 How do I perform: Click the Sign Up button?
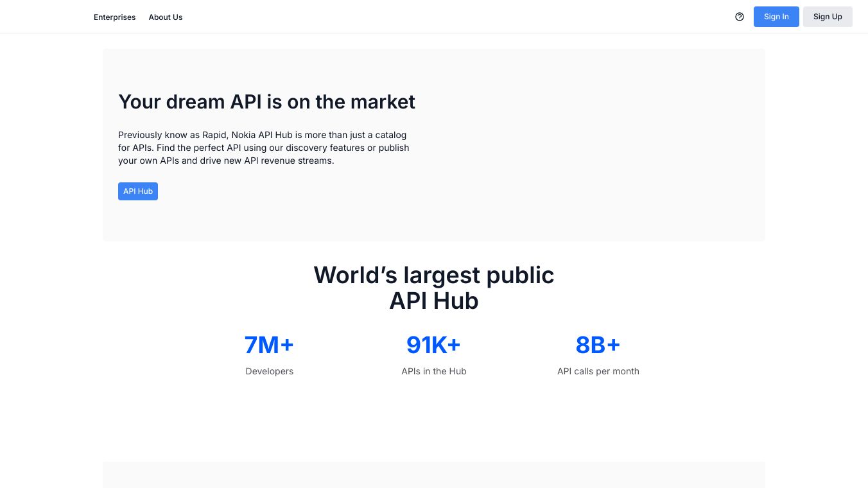click(828, 17)
